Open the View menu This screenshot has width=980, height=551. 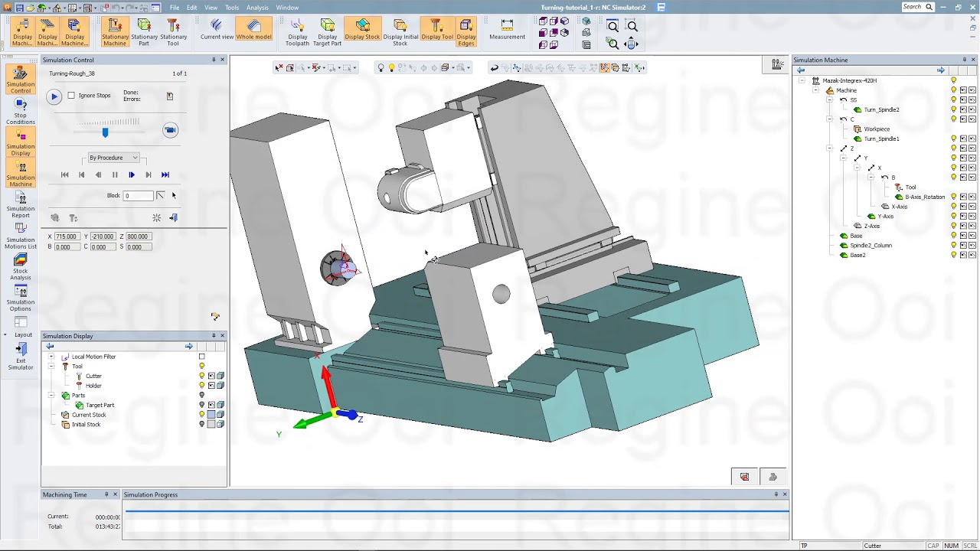[211, 8]
